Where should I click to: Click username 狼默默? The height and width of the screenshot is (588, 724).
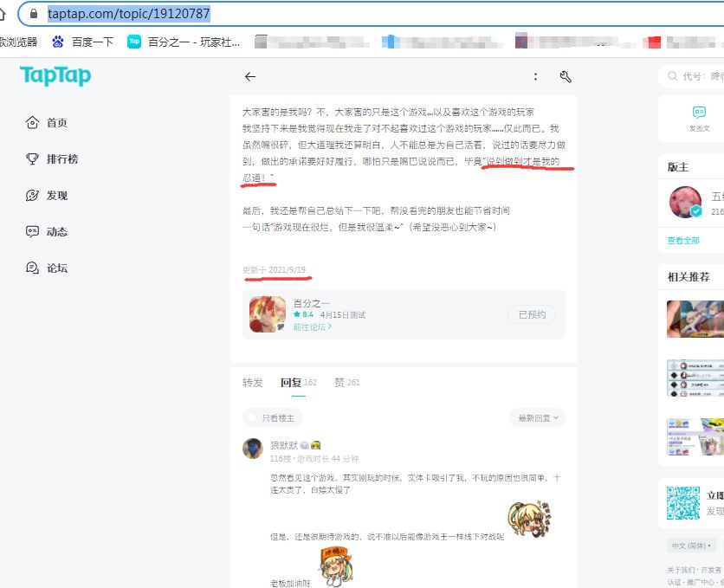coord(284,445)
